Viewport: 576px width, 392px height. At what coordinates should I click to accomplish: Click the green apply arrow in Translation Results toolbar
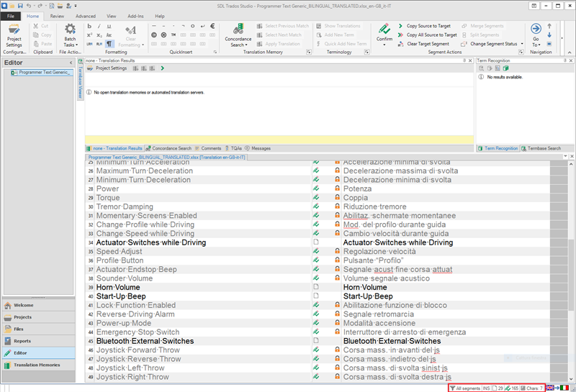163,68
